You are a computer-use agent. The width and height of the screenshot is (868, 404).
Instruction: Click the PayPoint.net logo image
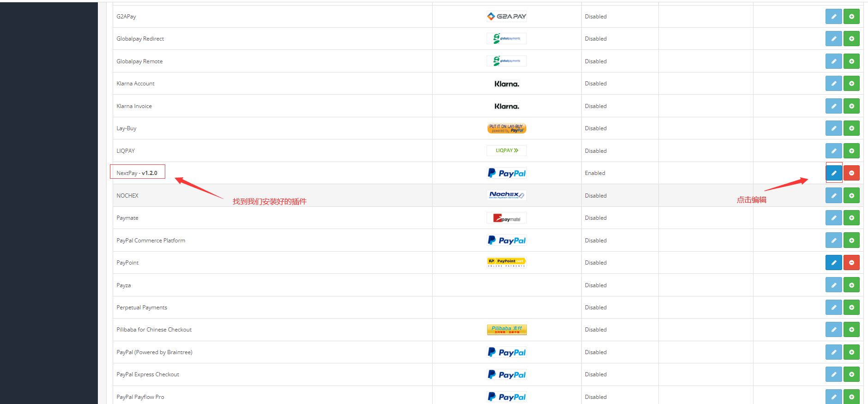[x=506, y=262]
